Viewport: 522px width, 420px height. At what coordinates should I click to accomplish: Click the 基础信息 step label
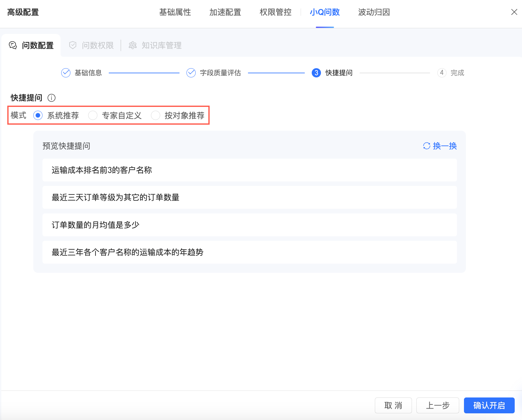[x=88, y=73]
